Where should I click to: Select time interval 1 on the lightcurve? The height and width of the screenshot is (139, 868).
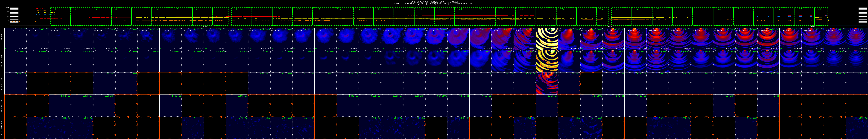60,16
